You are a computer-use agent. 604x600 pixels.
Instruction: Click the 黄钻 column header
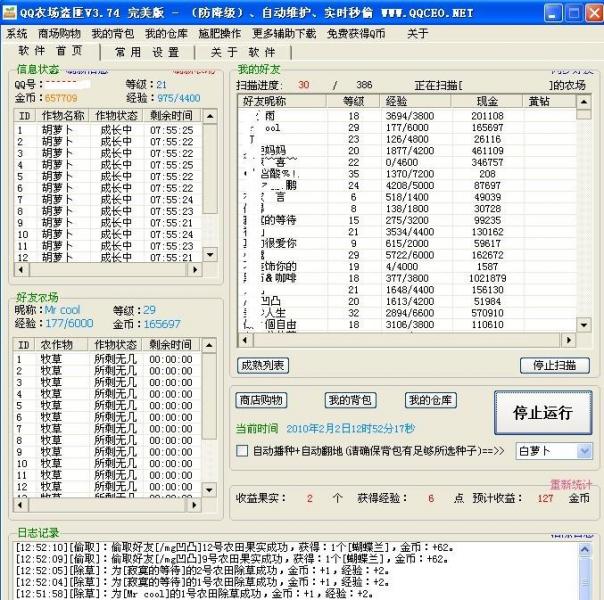(549, 101)
